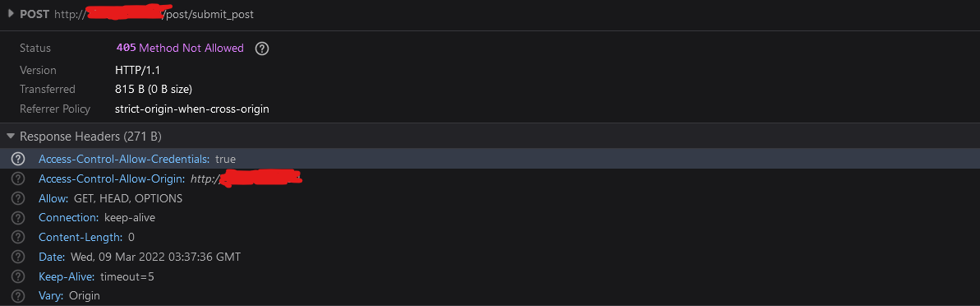Select the Access-Control-Allow-Origin header name
The width and height of the screenshot is (980, 306).
point(112,179)
